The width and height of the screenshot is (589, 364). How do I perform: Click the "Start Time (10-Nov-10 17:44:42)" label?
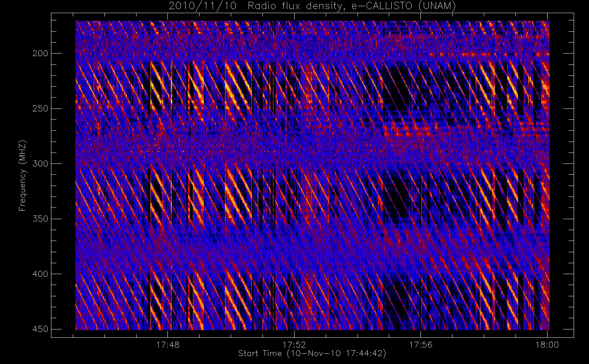(312, 353)
